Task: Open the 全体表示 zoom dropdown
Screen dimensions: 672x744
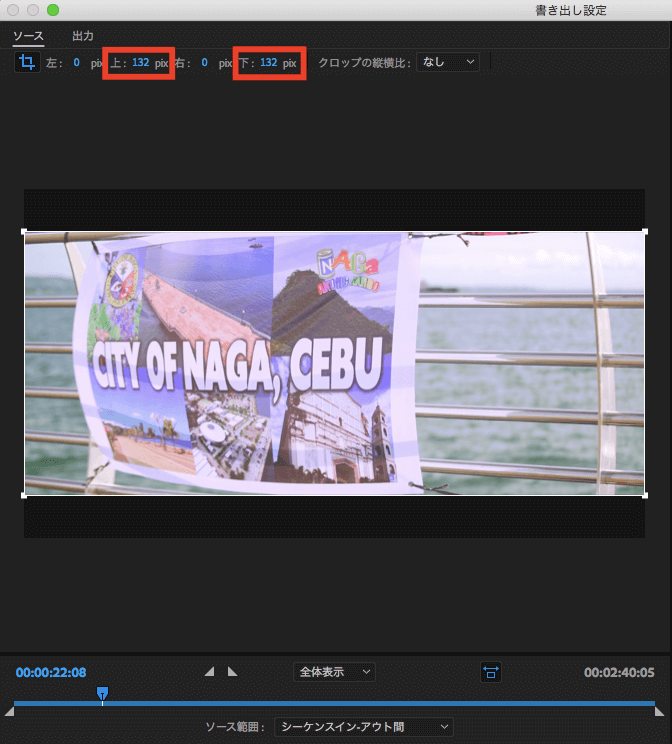Action: [334, 672]
